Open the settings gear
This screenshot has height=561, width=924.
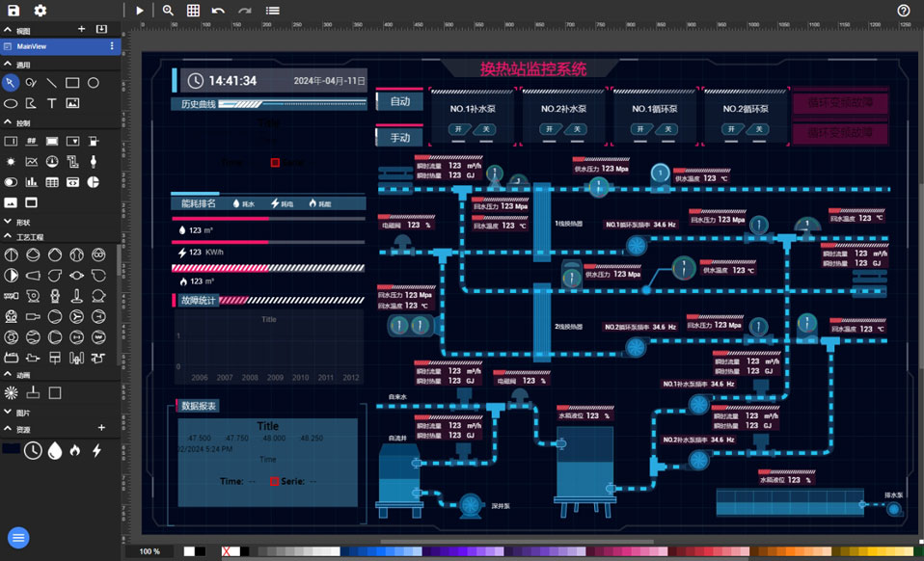tap(41, 11)
